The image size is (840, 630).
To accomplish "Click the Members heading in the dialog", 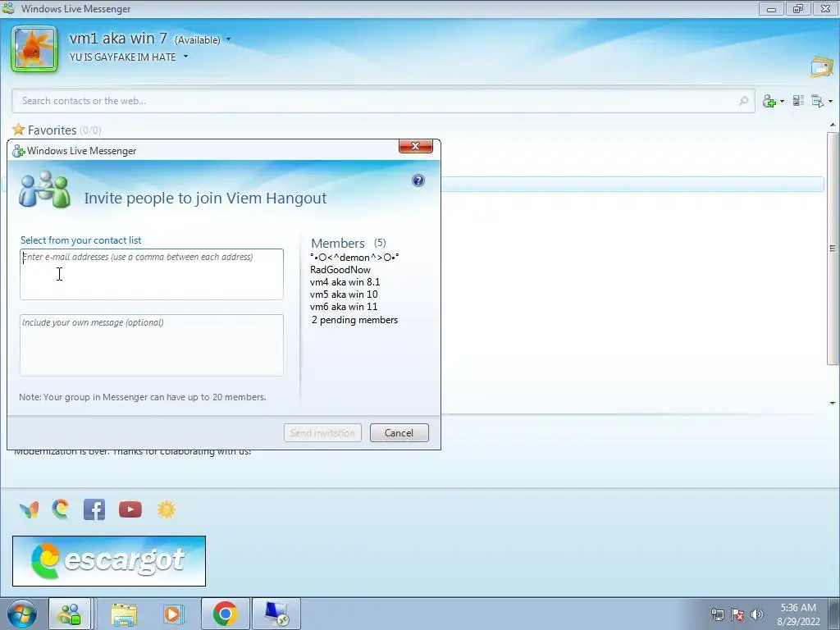I will 337,243.
